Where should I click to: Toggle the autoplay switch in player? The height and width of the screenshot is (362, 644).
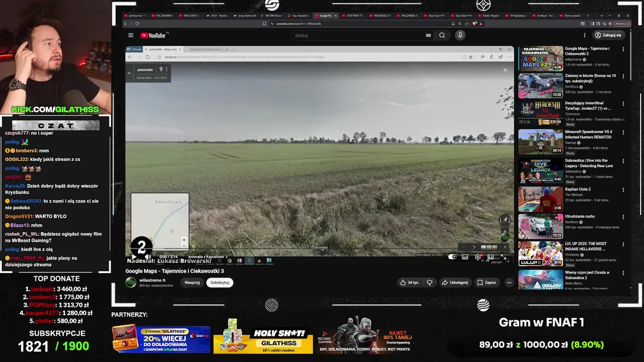coord(452,257)
